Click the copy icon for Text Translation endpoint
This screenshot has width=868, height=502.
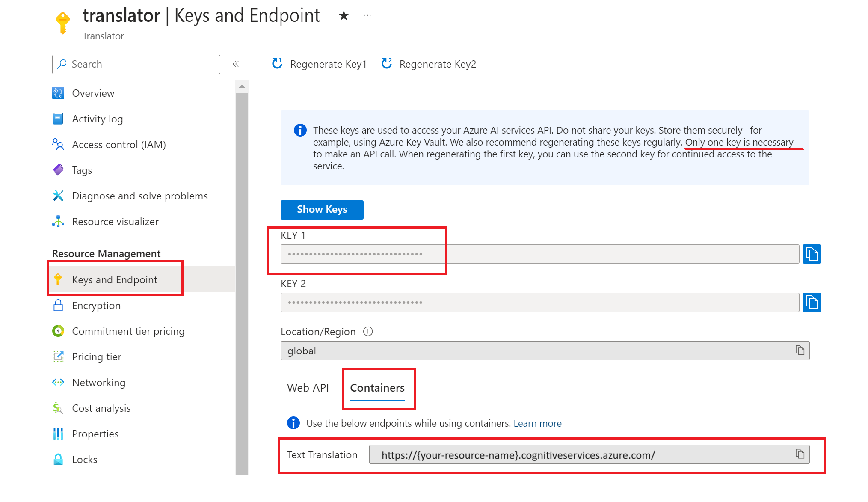(800, 454)
